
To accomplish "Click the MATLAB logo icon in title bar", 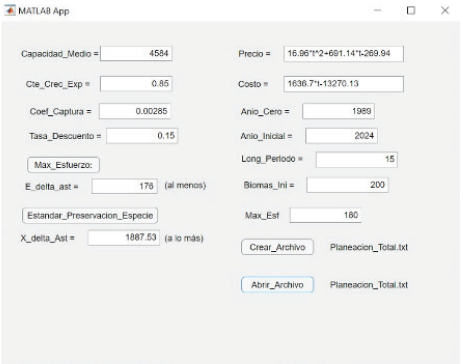I will coord(10,11).
